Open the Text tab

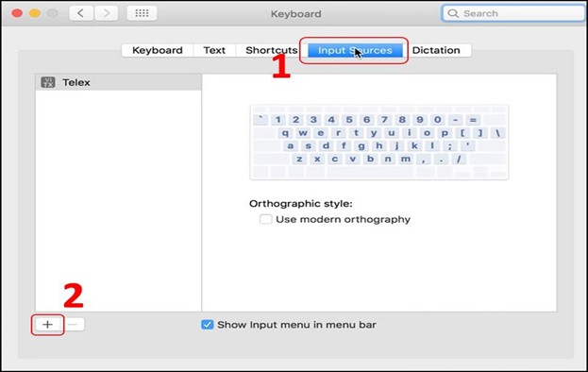pyautogui.click(x=214, y=50)
